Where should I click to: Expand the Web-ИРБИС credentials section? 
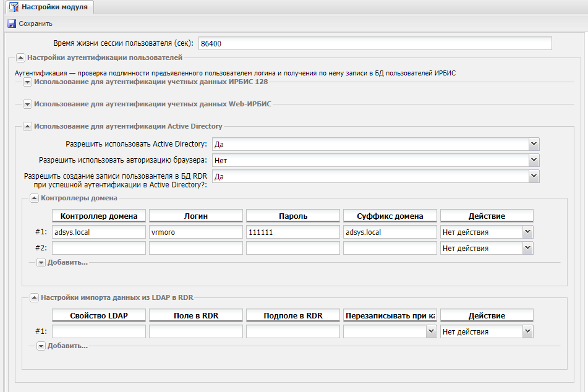coord(27,104)
